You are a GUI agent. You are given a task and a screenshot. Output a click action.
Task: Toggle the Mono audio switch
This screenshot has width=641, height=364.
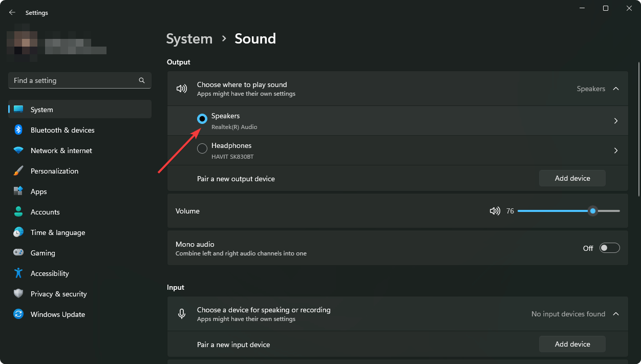click(x=610, y=248)
